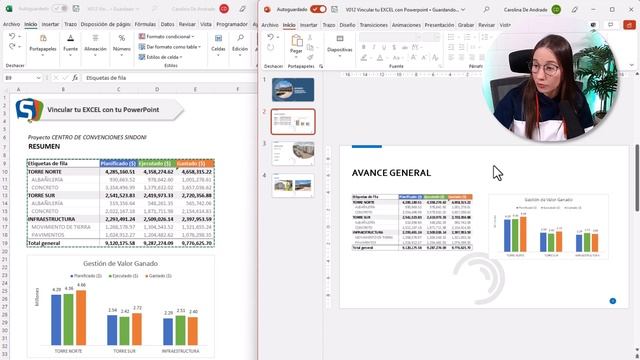Click Gestión de Valor Ganado chart title in Excel
This screenshot has width=640, height=360.
pos(120,264)
